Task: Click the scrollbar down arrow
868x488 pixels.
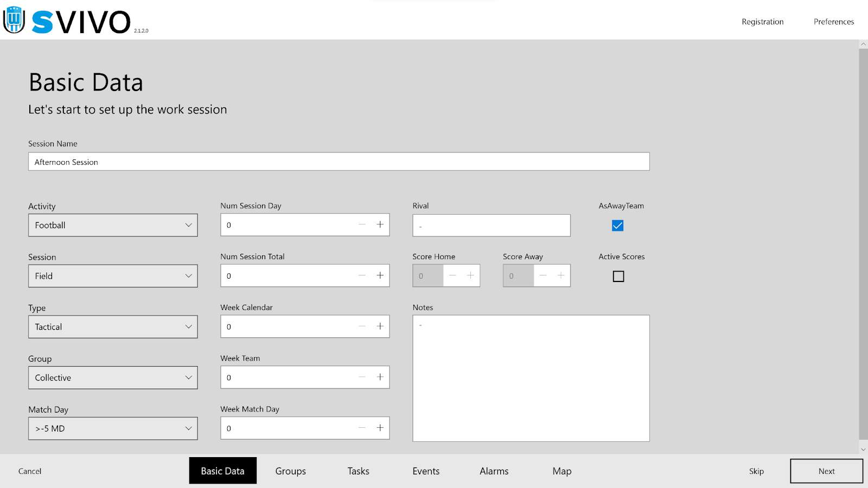Action: (x=863, y=449)
